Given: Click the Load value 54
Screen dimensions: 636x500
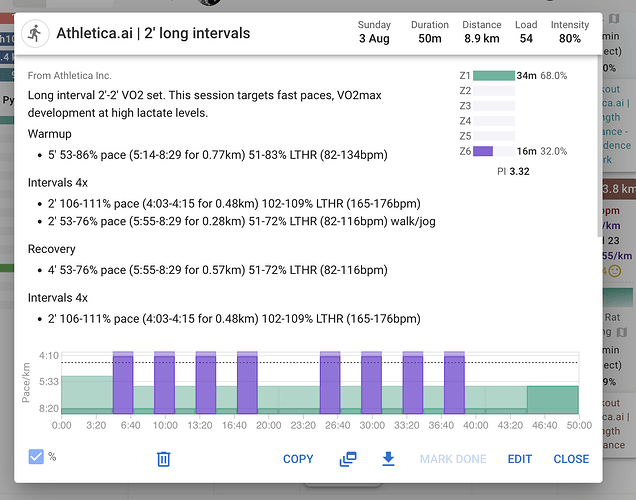Looking at the screenshot, I should click(526, 39).
